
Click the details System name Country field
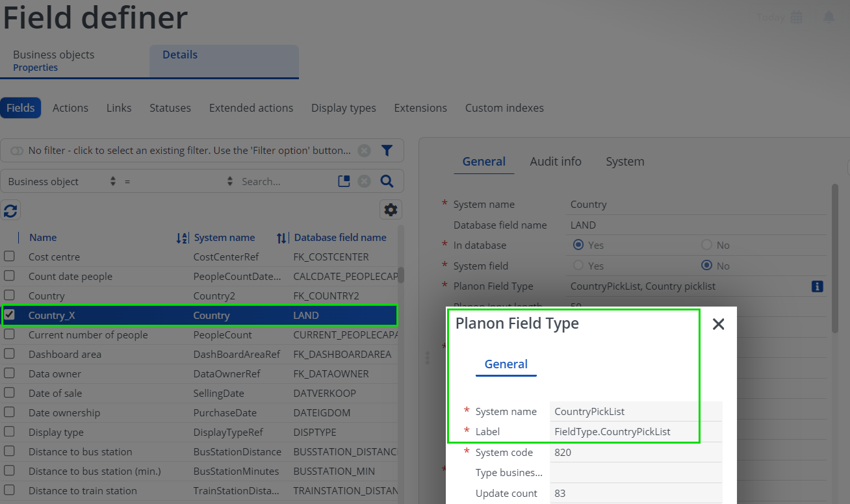point(697,205)
